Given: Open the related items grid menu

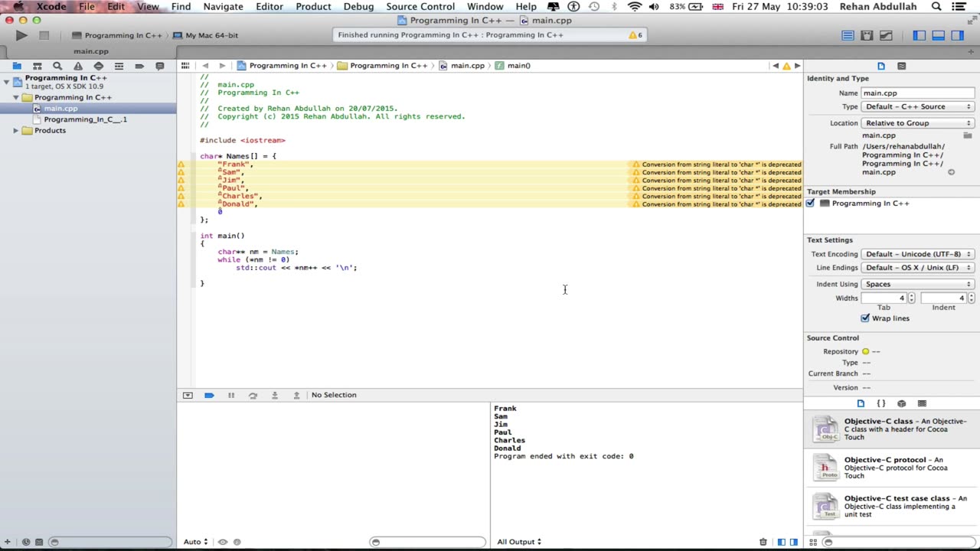Looking at the screenshot, I should (185, 66).
